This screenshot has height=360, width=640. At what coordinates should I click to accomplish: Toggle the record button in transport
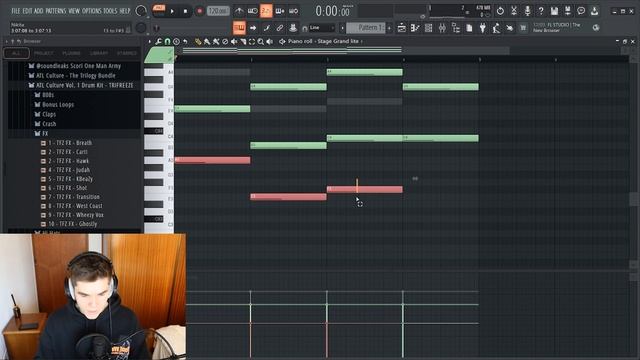[199, 11]
